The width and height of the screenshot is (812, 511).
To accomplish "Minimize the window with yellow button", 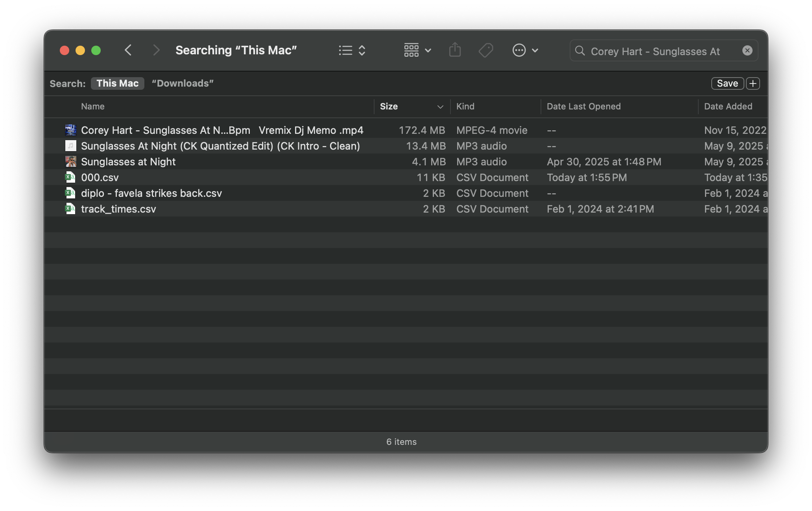I will point(80,50).
